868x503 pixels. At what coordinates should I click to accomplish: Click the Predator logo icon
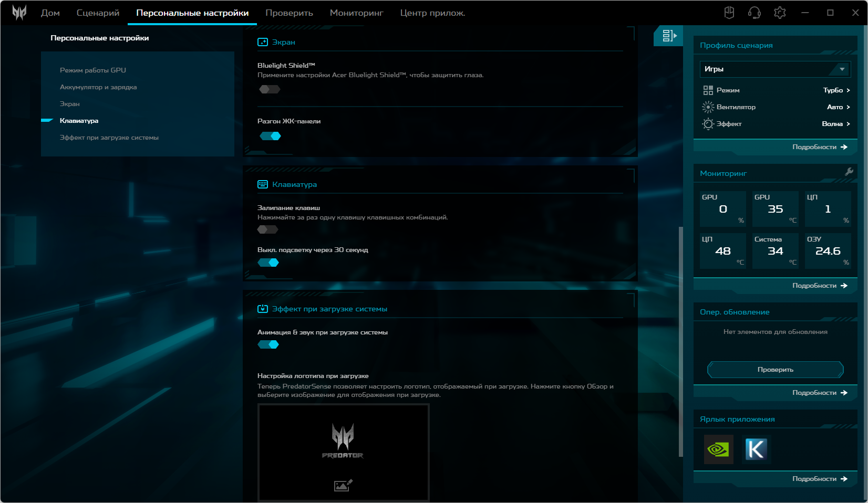pyautogui.click(x=19, y=13)
